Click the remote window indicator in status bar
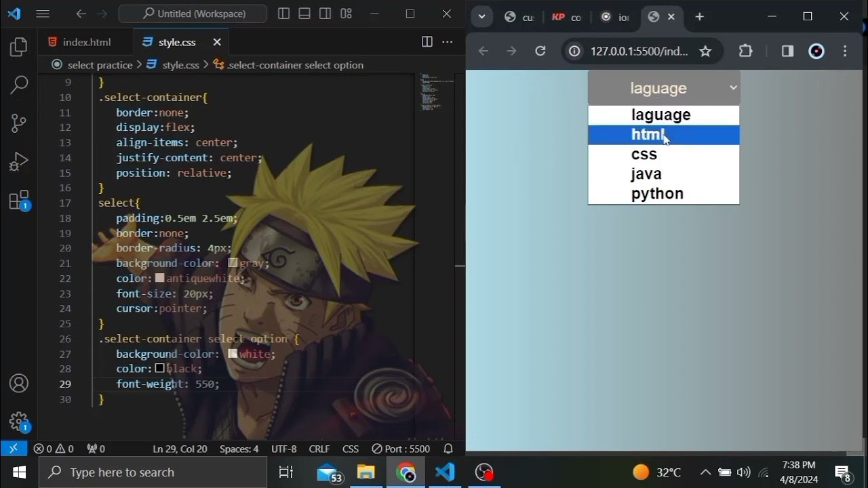This screenshot has height=488, width=868. (14, 449)
